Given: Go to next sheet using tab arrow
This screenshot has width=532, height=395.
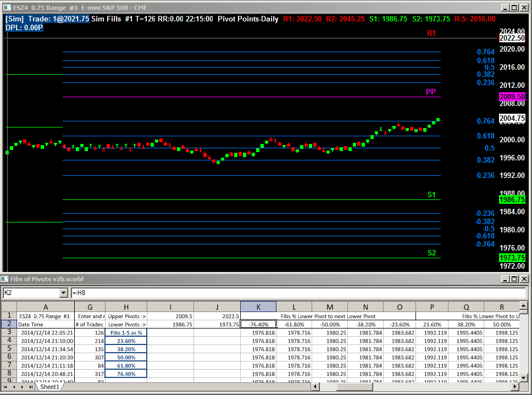Looking at the screenshot, I should [x=23, y=387].
